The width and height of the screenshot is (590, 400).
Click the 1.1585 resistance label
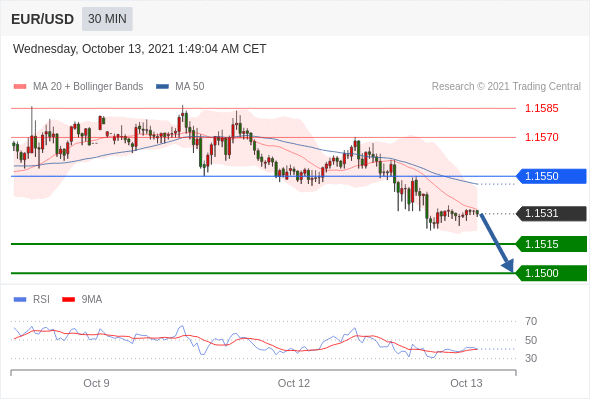point(541,108)
